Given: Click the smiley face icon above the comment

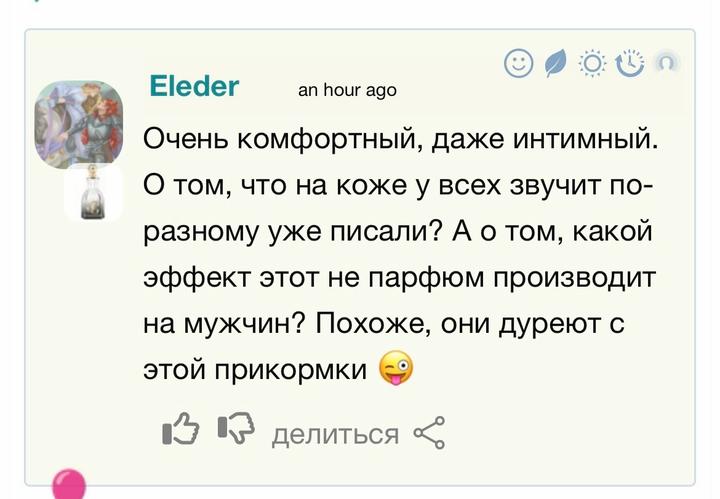Looking at the screenshot, I should (x=519, y=63).
